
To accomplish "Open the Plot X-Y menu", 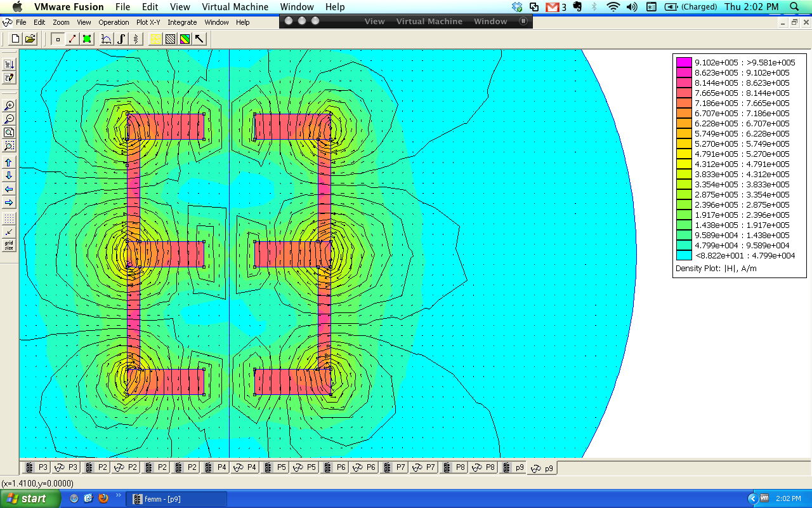I will 148,22.
